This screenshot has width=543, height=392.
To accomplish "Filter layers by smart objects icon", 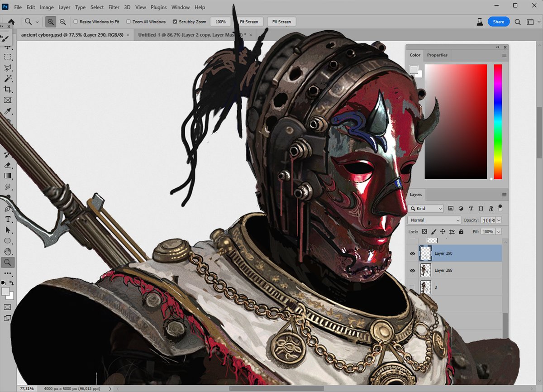I will 491,209.
